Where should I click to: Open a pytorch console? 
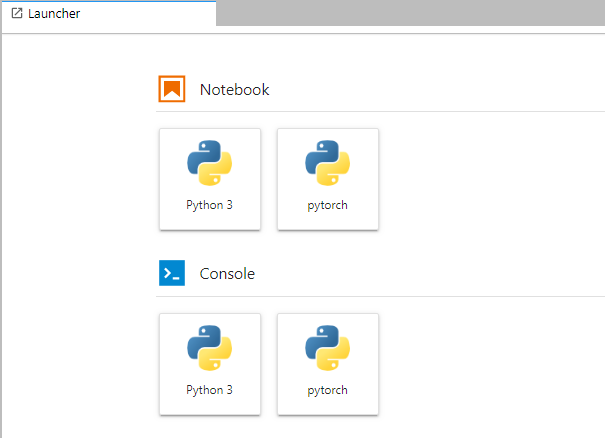coord(328,364)
